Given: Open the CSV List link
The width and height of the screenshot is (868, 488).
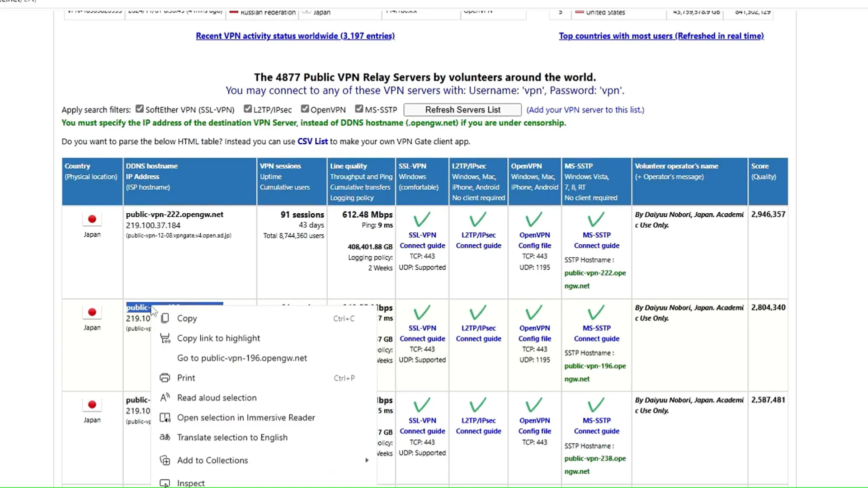Looking at the screenshot, I should 312,141.
